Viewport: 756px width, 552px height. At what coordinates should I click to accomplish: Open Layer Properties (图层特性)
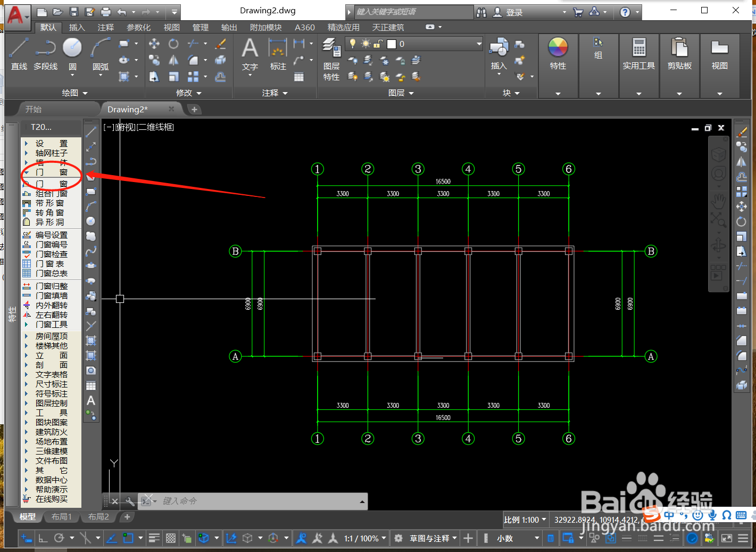tap(331, 59)
